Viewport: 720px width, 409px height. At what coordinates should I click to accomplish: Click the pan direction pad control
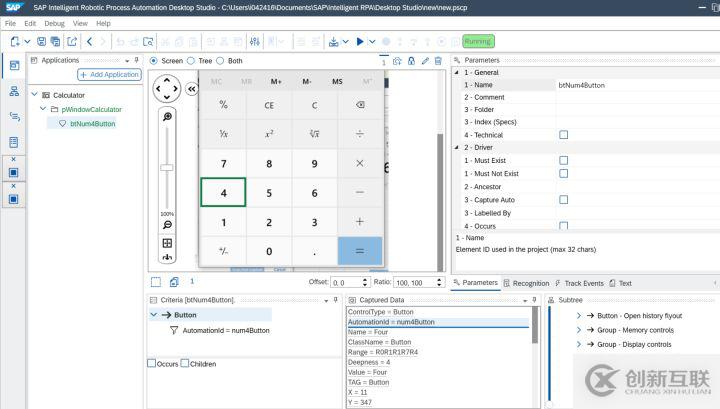point(167,89)
